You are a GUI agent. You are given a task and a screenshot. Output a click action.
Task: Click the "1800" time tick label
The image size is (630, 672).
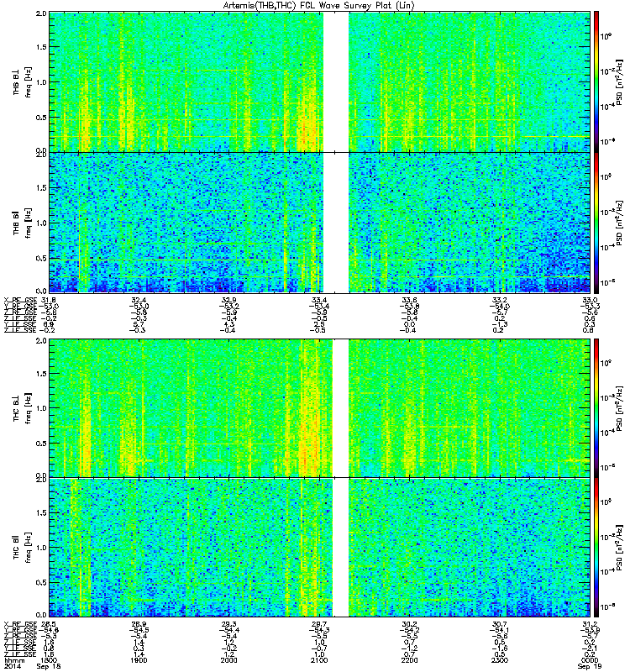49,660
